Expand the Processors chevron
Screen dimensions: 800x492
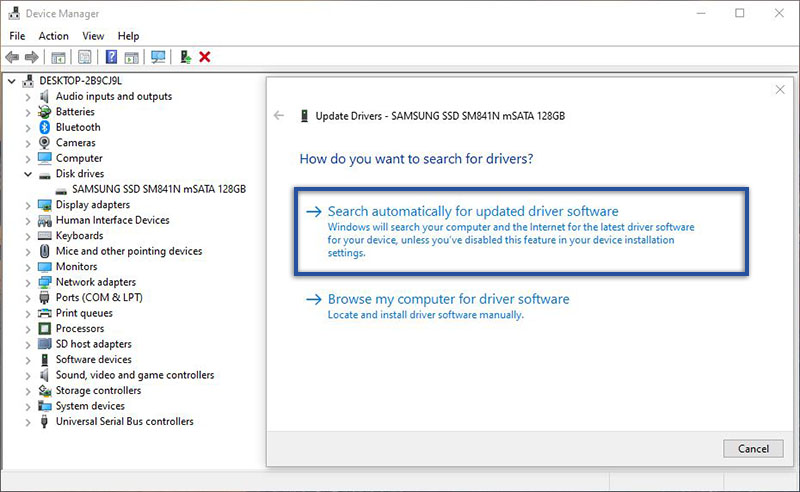pyautogui.click(x=28, y=329)
